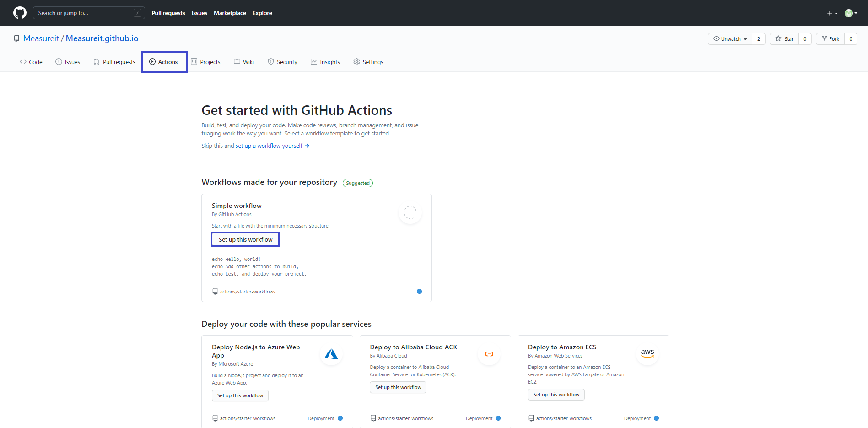Click set up a workflow yourself link
Viewport: 868px width, 428px height.
(x=269, y=146)
